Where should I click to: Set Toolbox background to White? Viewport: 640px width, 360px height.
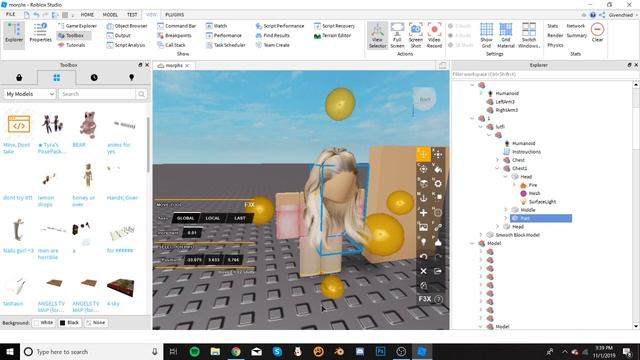tap(43, 322)
